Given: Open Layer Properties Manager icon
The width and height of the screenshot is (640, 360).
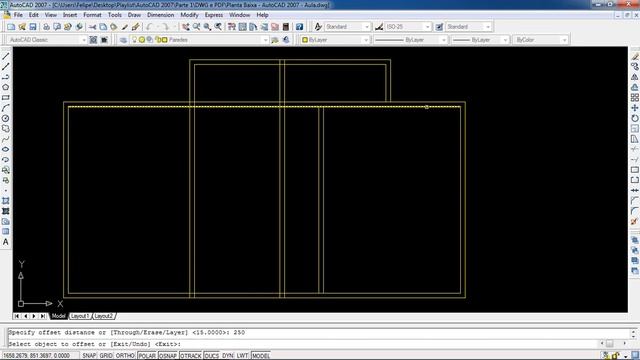Looking at the screenshot, I should coord(123,40).
